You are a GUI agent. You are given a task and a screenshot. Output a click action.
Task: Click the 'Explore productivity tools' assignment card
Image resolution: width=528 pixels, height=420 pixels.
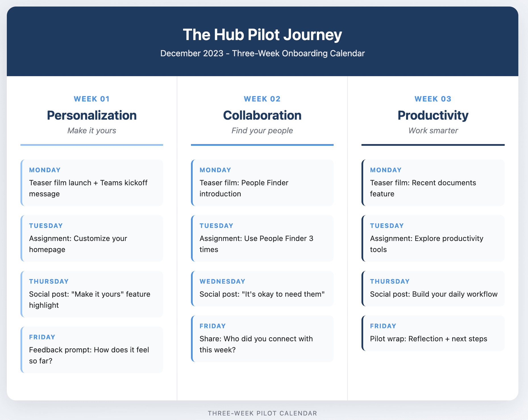pos(433,238)
